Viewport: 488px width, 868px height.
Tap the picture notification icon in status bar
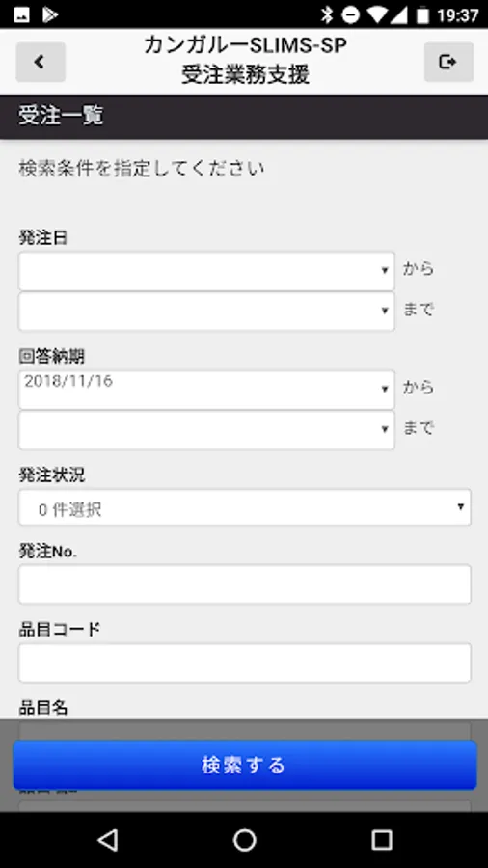pos(22,14)
